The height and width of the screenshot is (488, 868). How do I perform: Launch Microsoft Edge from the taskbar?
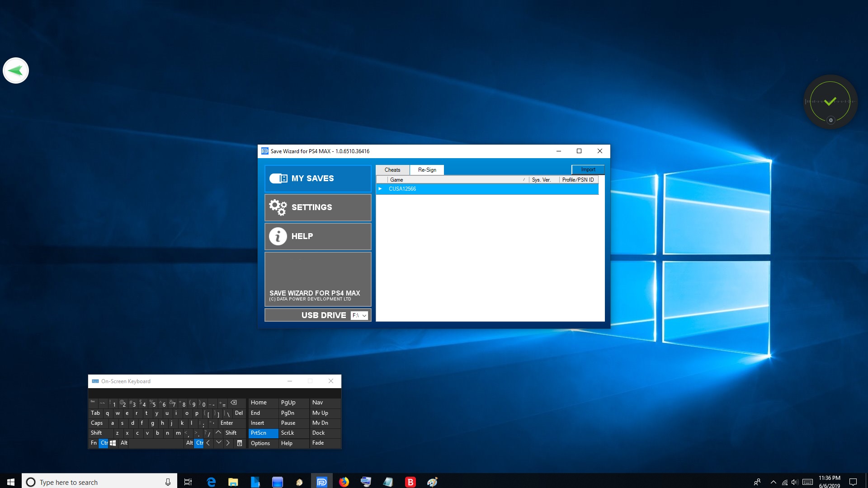[x=211, y=482]
